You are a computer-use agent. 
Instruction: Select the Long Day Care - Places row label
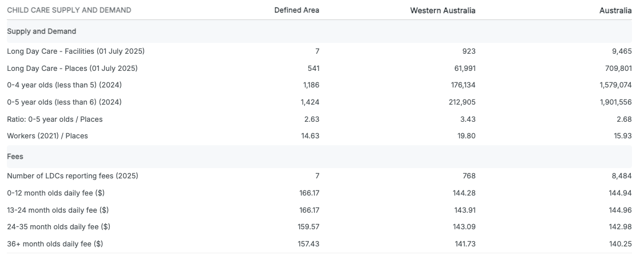[72, 69]
